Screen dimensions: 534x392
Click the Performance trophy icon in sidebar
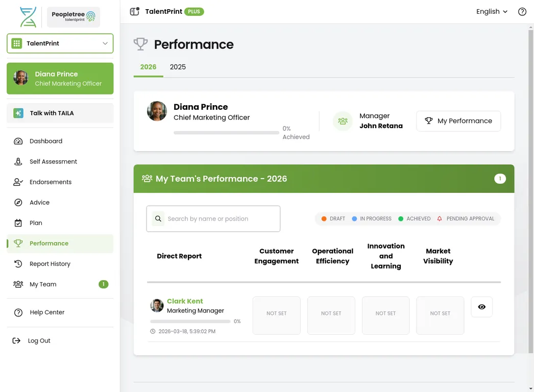[18, 243]
